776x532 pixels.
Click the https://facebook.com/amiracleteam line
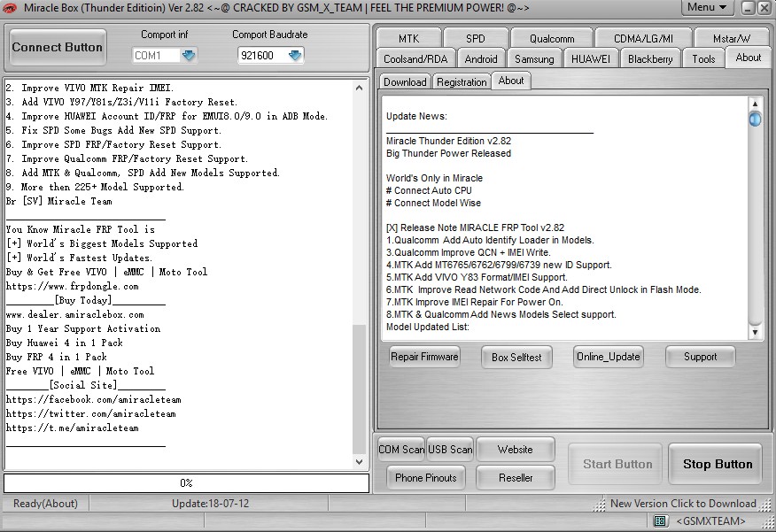[x=94, y=399]
